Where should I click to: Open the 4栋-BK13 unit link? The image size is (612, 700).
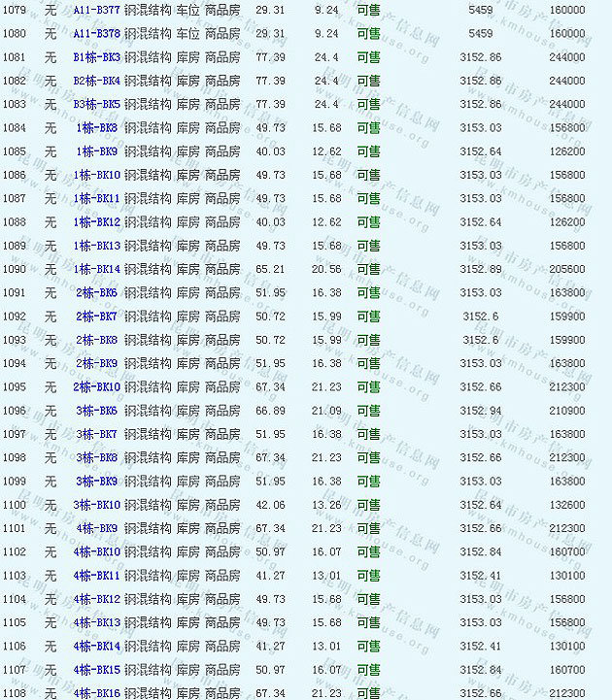coord(97,622)
